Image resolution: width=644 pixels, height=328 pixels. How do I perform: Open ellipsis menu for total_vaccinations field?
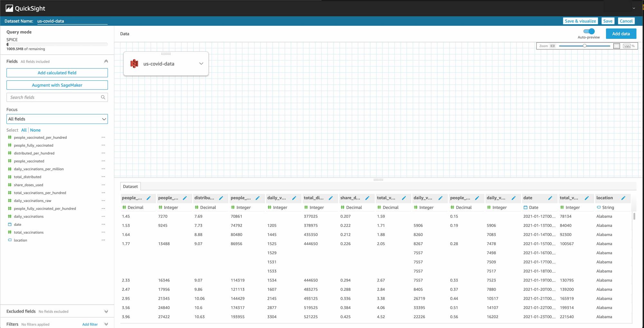click(103, 232)
